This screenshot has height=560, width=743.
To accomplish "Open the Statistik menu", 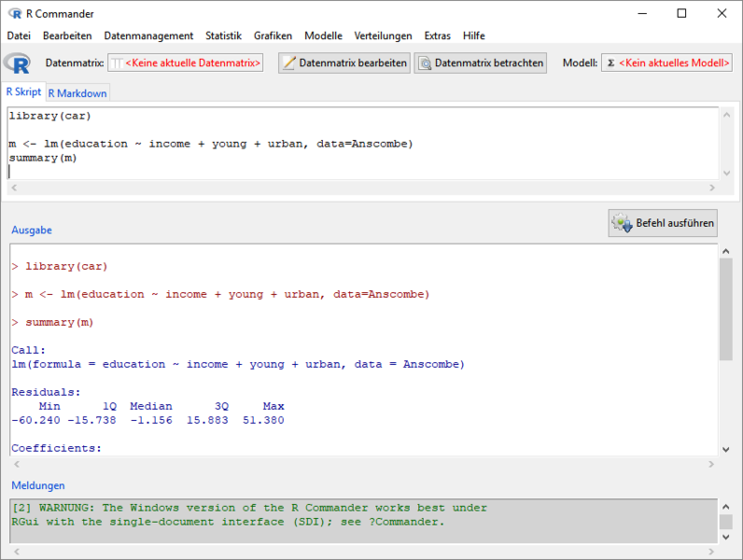I will (x=224, y=35).
